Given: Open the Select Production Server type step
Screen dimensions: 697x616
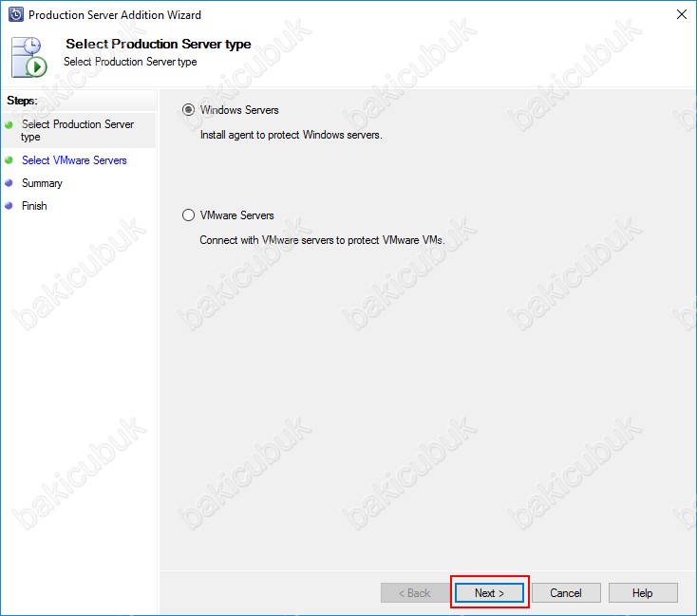Looking at the screenshot, I should click(78, 130).
